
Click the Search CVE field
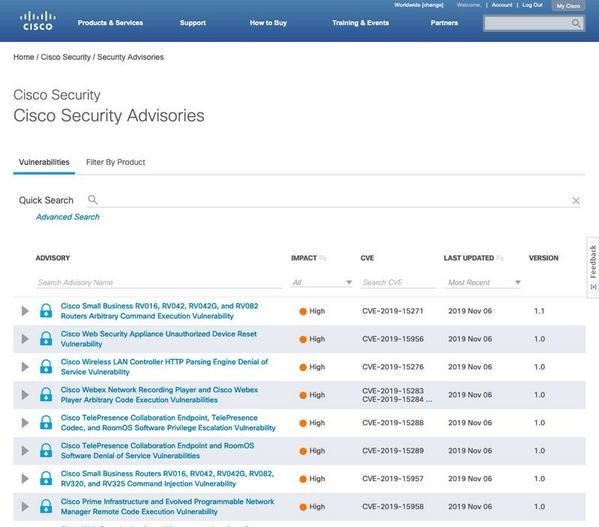tap(398, 283)
